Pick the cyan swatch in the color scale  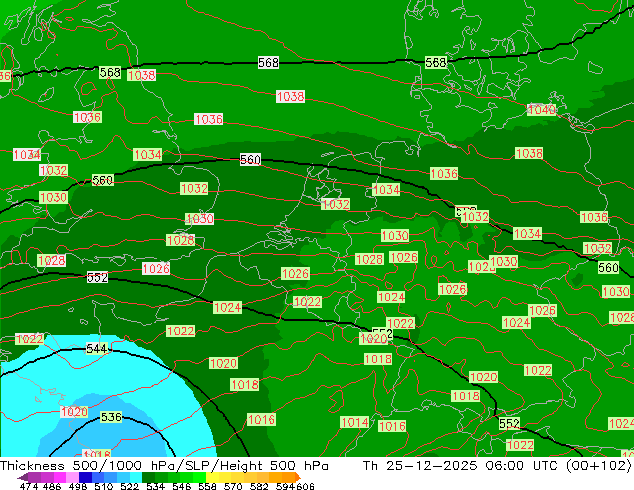[x=136, y=477]
